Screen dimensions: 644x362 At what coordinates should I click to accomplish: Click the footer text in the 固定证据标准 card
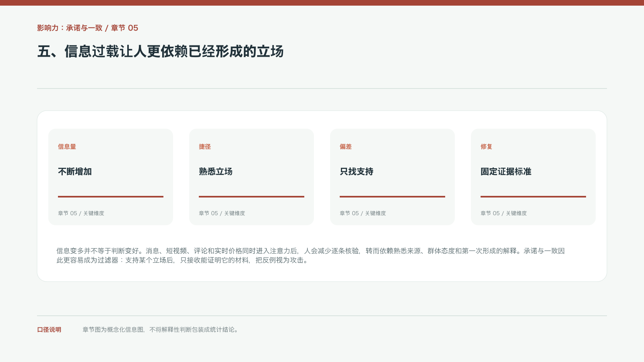[x=504, y=214]
